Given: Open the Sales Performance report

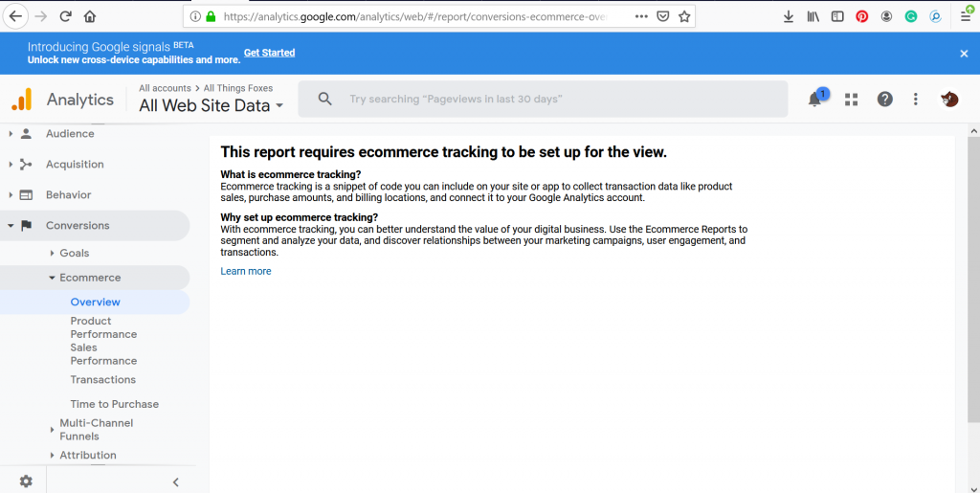Looking at the screenshot, I should pos(103,354).
